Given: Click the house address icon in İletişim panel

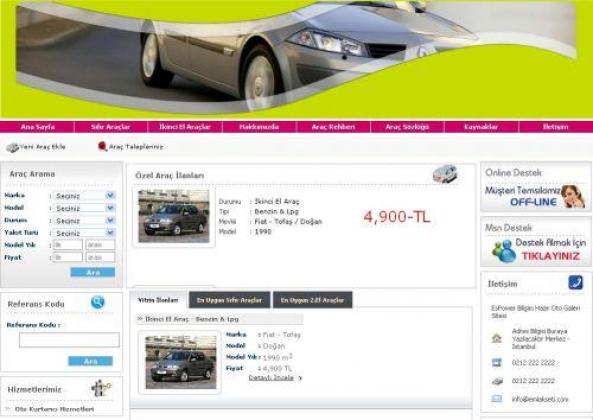Looking at the screenshot, I should 497,338.
